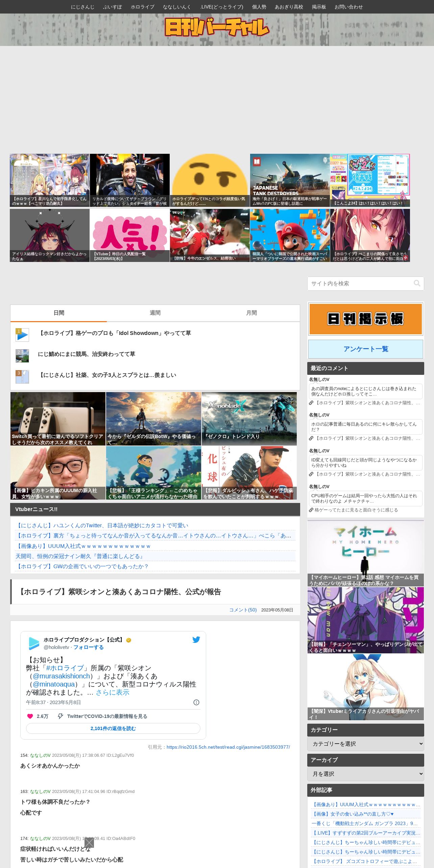Click the #ホロライブ hashtag in tweet
The image size is (434, 868).
tap(65, 668)
